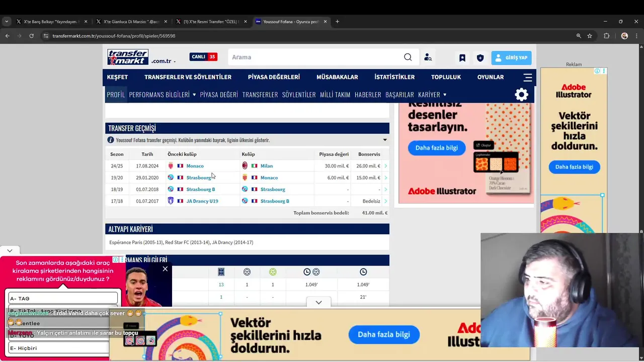Click the info icon in Transfer Geçmişi

pos(111,140)
